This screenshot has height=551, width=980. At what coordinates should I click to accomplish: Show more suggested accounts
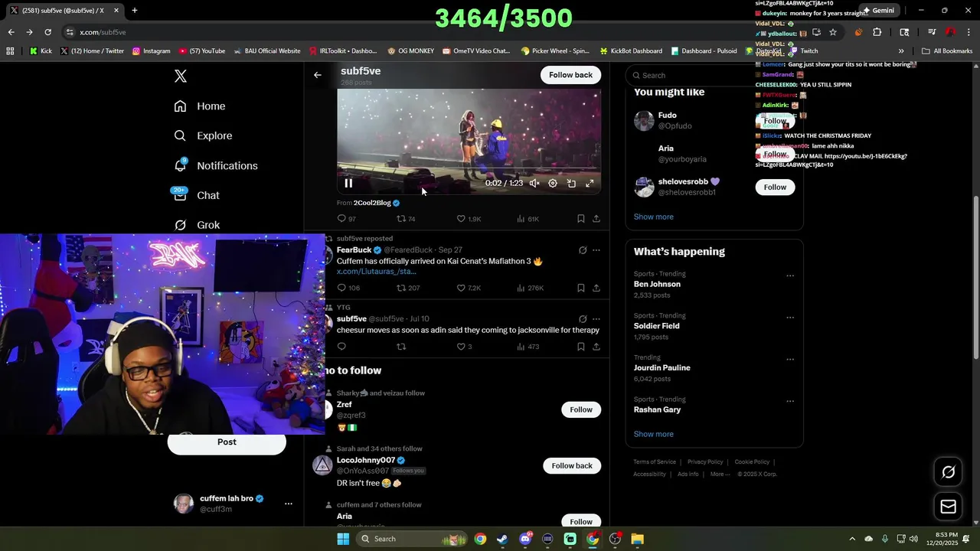coord(654,217)
